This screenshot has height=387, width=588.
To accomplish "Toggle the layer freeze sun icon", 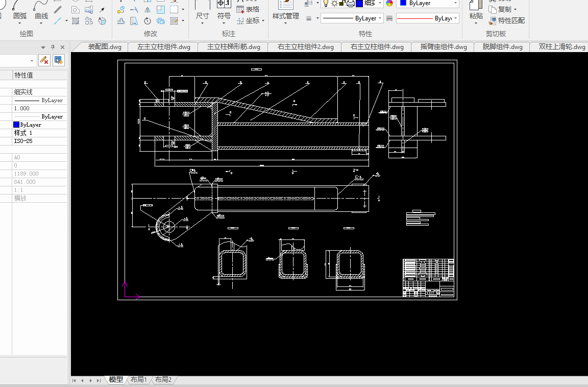I will pos(335,3).
